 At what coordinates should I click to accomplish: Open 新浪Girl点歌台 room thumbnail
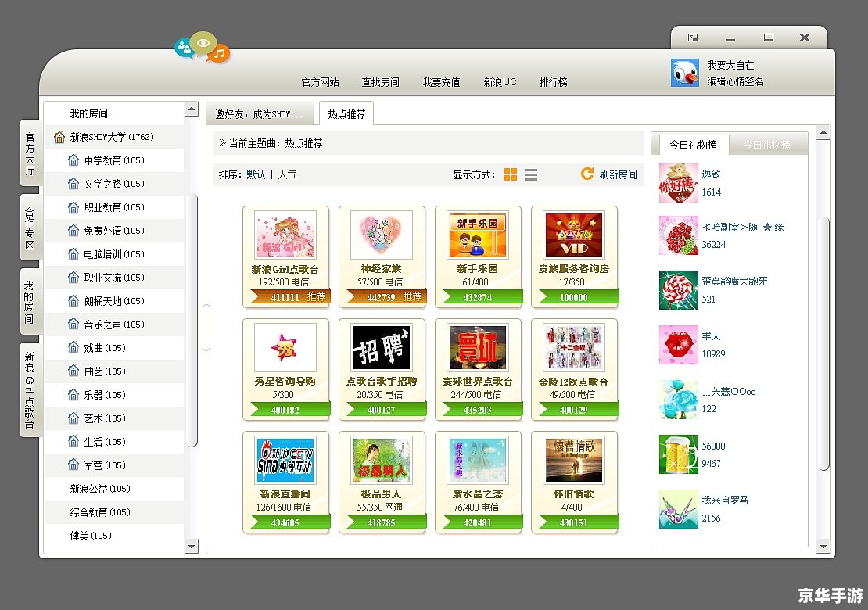pos(285,234)
